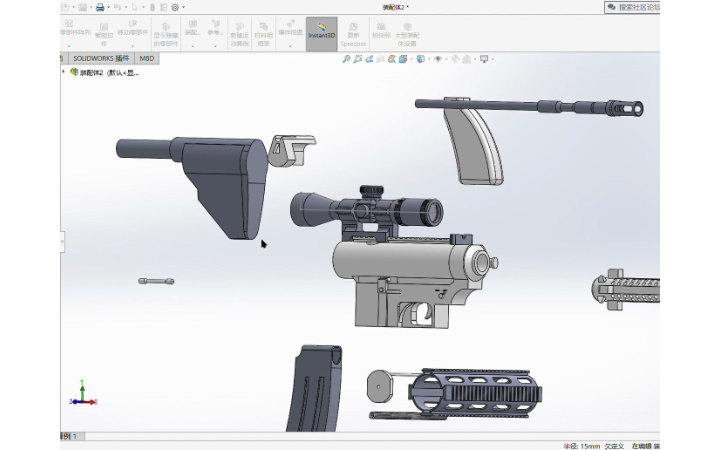Click the 爆炸视图 exploded view tool
This screenshot has height=450, width=720.
point(290,28)
